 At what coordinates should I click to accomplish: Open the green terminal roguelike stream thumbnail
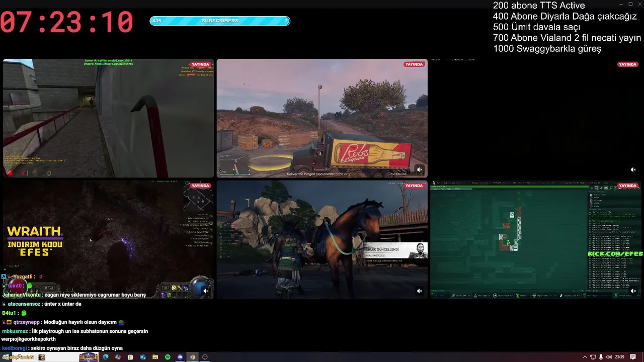pyautogui.click(x=536, y=239)
